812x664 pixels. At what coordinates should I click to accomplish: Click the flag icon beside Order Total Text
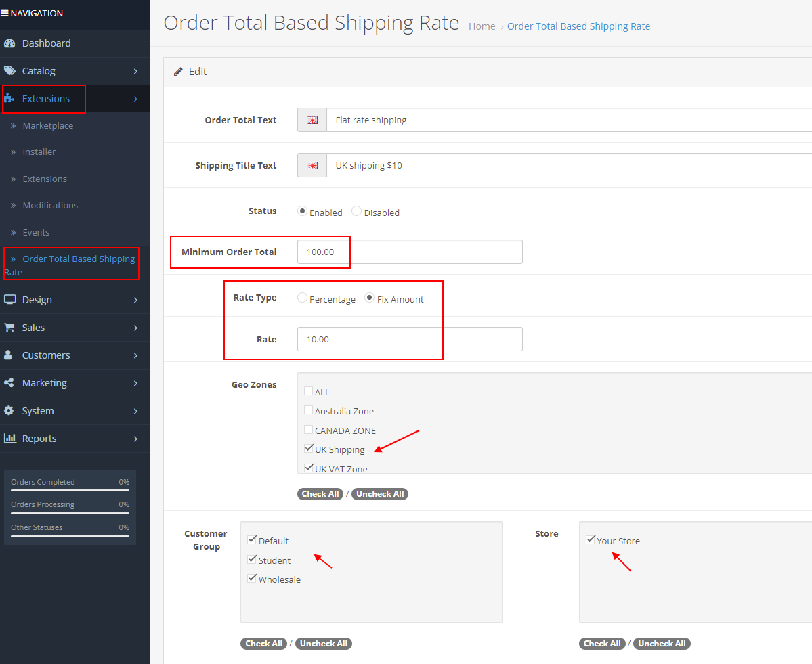[x=312, y=119]
